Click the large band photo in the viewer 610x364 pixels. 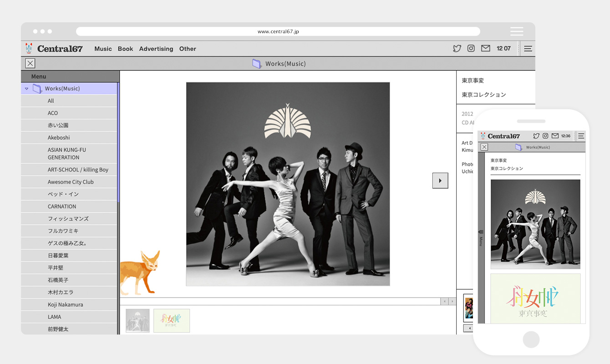[288, 184]
